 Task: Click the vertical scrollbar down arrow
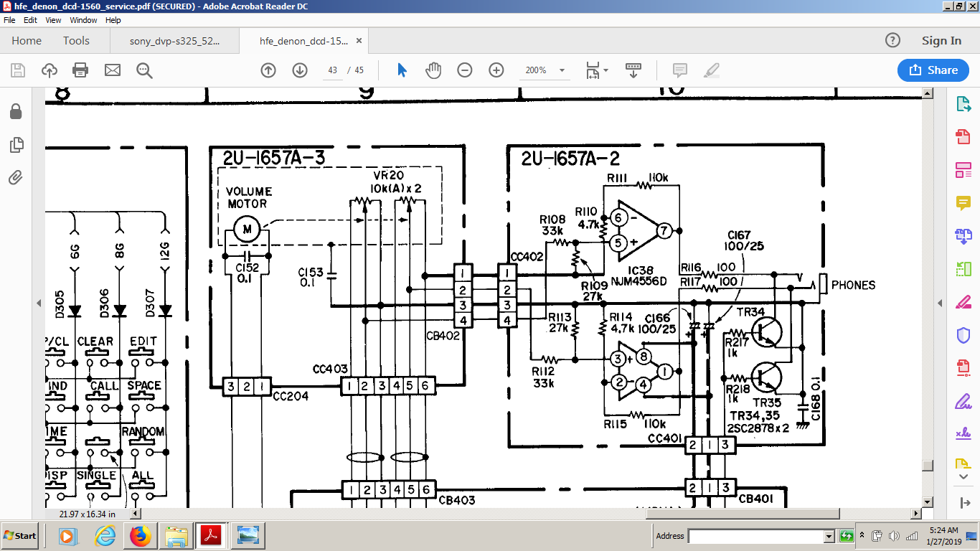coord(927,502)
